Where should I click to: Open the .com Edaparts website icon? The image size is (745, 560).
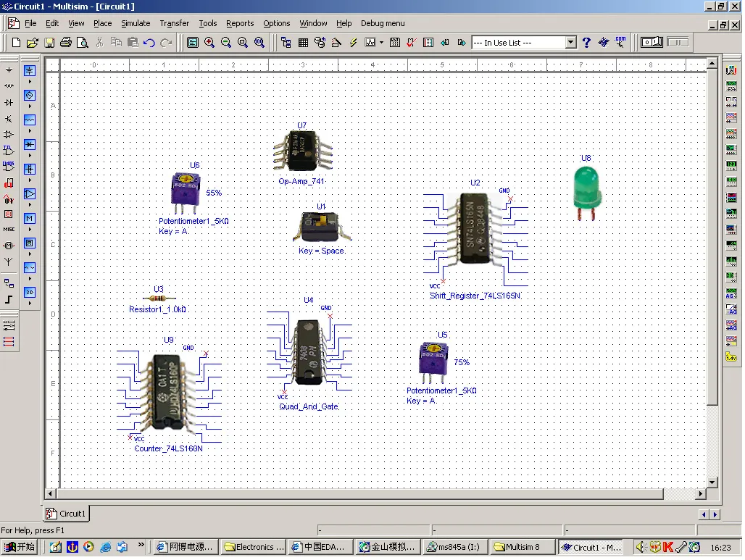tap(620, 43)
